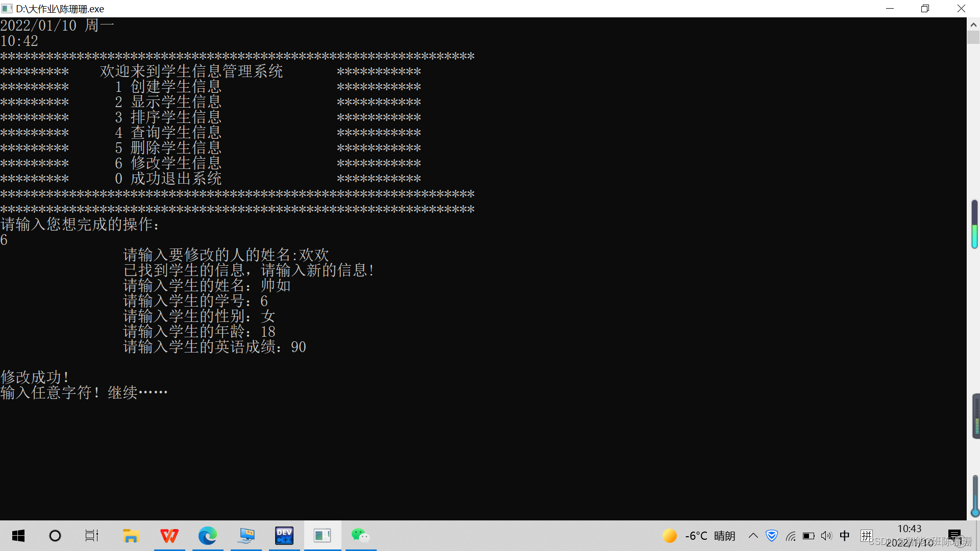Select the running console program in the taskbar
980x551 pixels.
pyautogui.click(x=323, y=536)
